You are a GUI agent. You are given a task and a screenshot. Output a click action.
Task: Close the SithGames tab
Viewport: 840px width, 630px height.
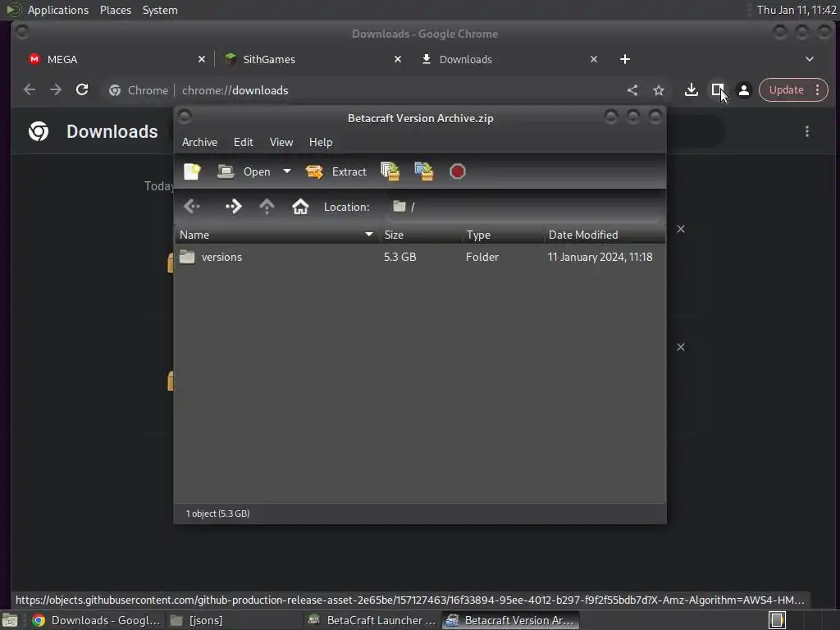(398, 59)
